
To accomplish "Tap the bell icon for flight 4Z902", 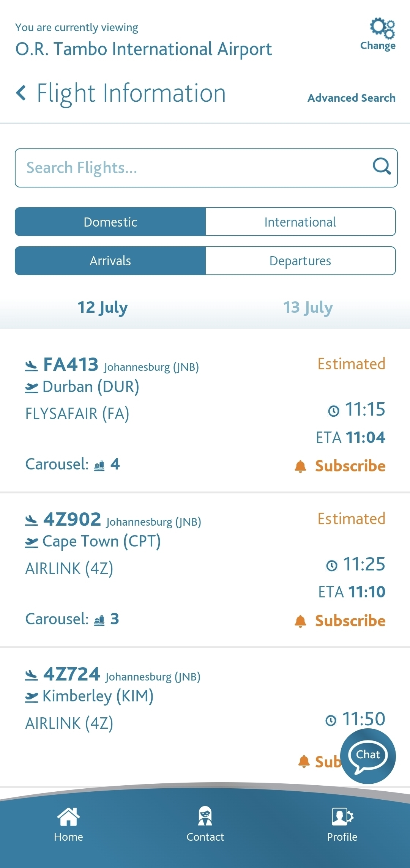I will (300, 621).
